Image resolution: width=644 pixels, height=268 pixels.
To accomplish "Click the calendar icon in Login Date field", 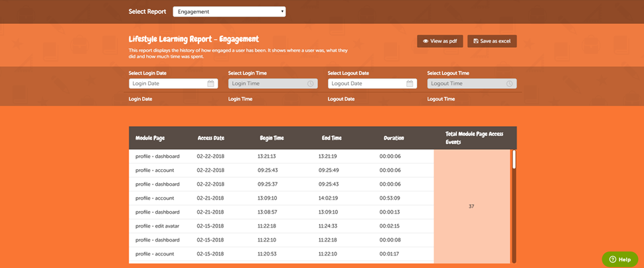I will tap(210, 84).
